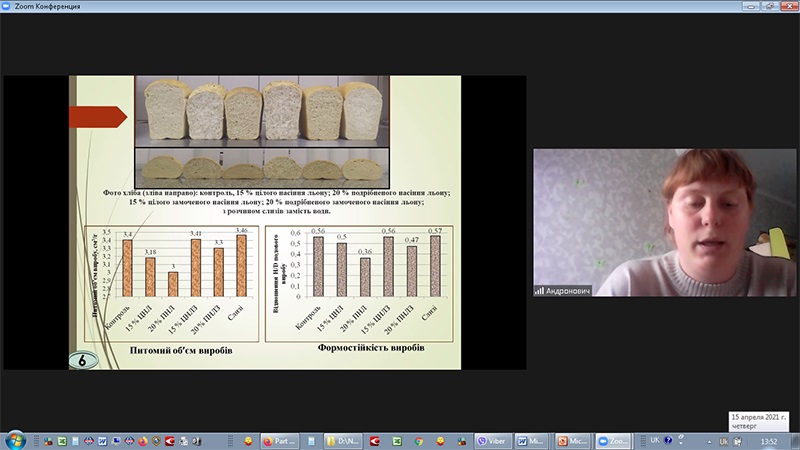800x450 pixels.
Task: Switch to the Viber taskbar button
Action: (x=493, y=441)
